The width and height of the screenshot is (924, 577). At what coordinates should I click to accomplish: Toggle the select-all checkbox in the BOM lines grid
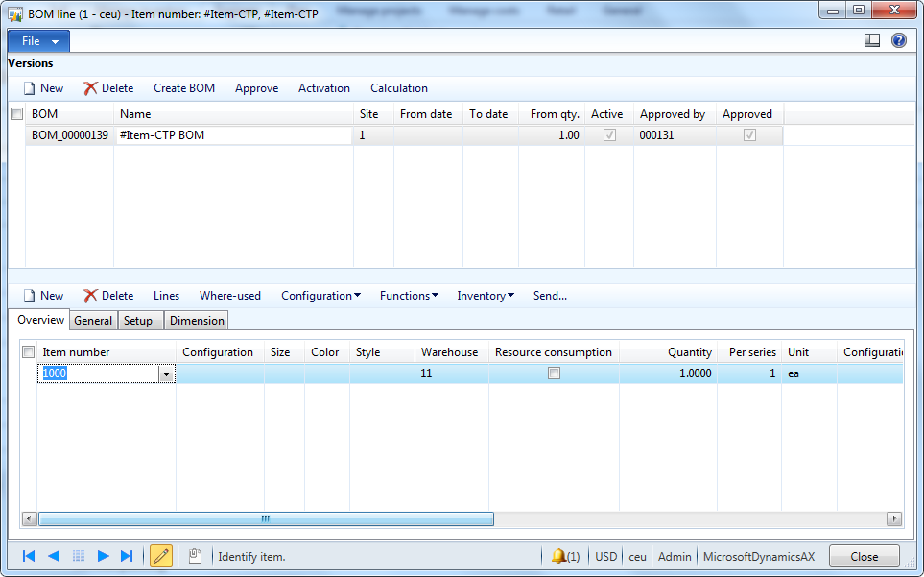[28, 351]
